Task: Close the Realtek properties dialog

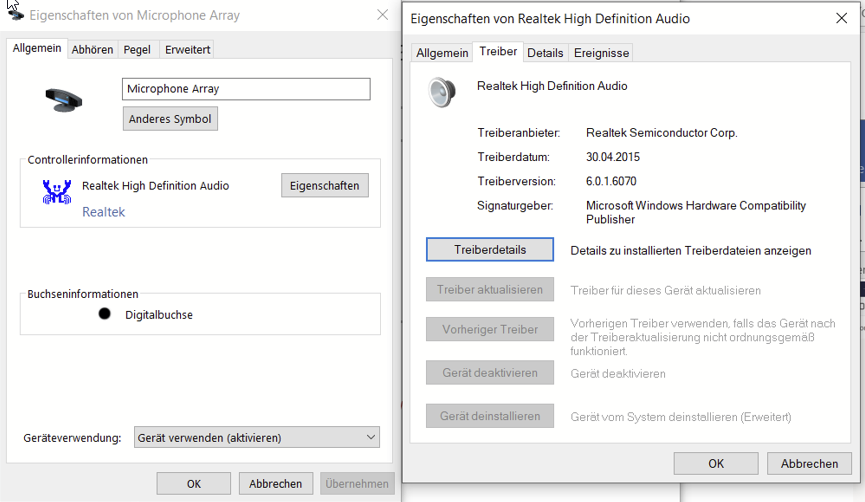Action: [841, 18]
